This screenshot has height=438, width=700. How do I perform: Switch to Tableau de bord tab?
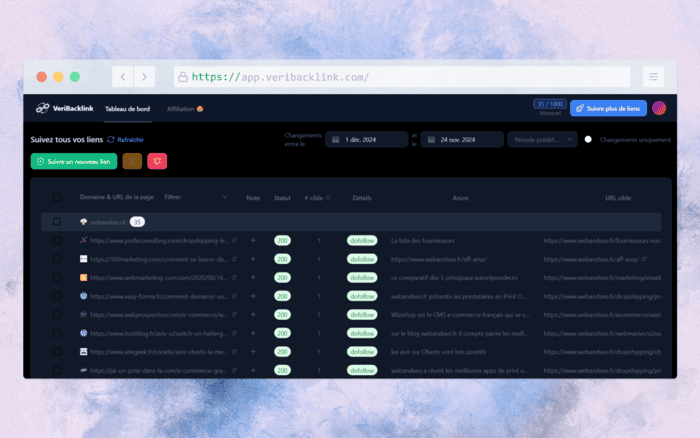click(x=127, y=109)
